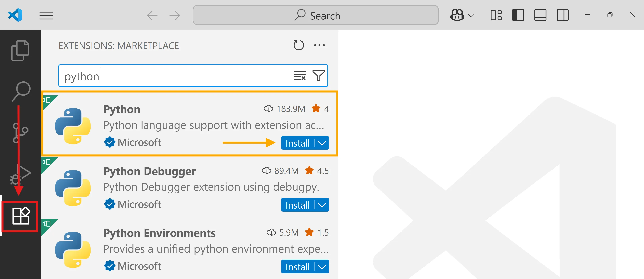Open the Source Control view
Image resolution: width=644 pixels, height=279 pixels.
pyautogui.click(x=20, y=133)
